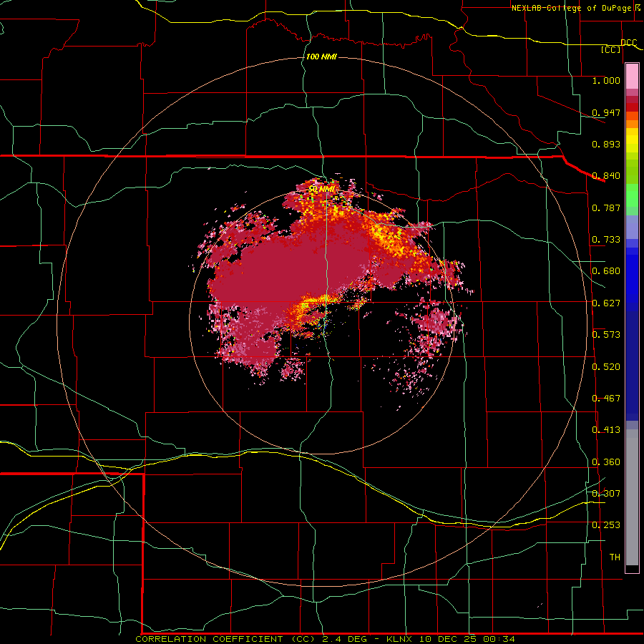
Task: Click the 100 NMI range ring label
Action: coord(321,57)
